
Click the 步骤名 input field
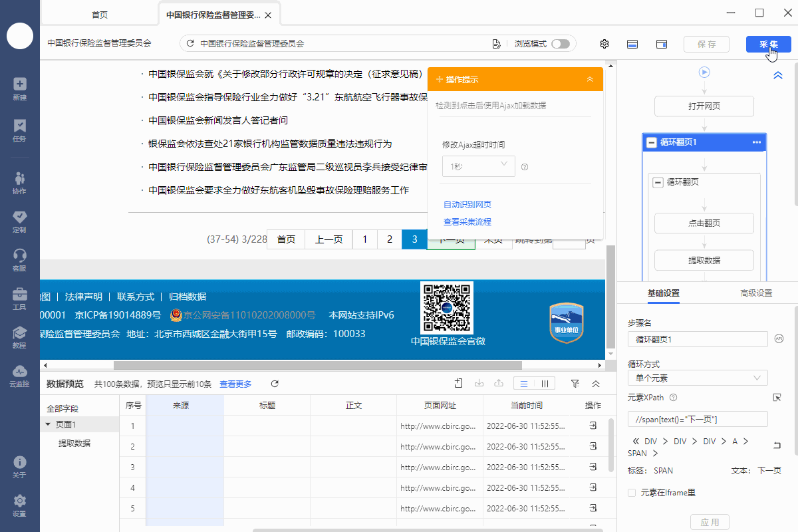[698, 339]
